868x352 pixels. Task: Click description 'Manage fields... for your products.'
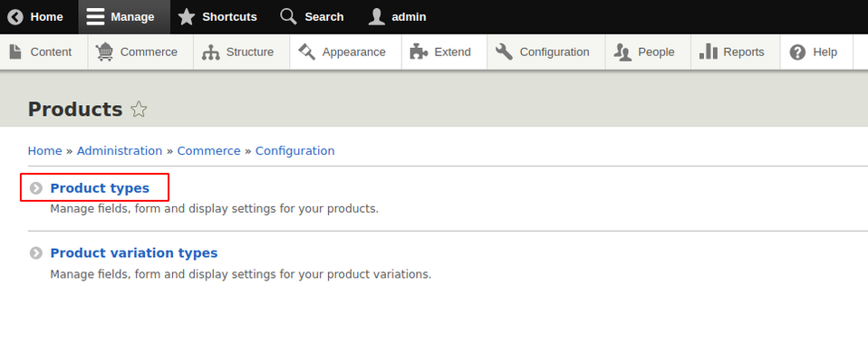pyautogui.click(x=214, y=209)
